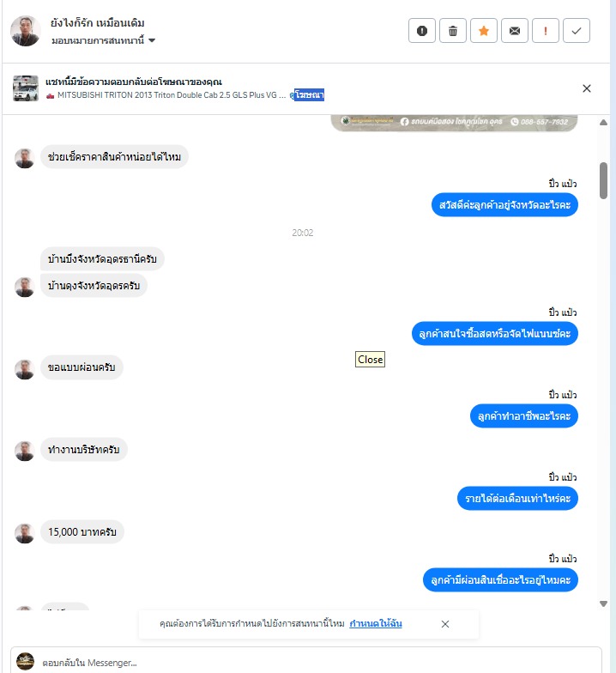Click the 15,000 บาทครับ message bubble
The width and height of the screenshot is (616, 673).
coord(82,532)
